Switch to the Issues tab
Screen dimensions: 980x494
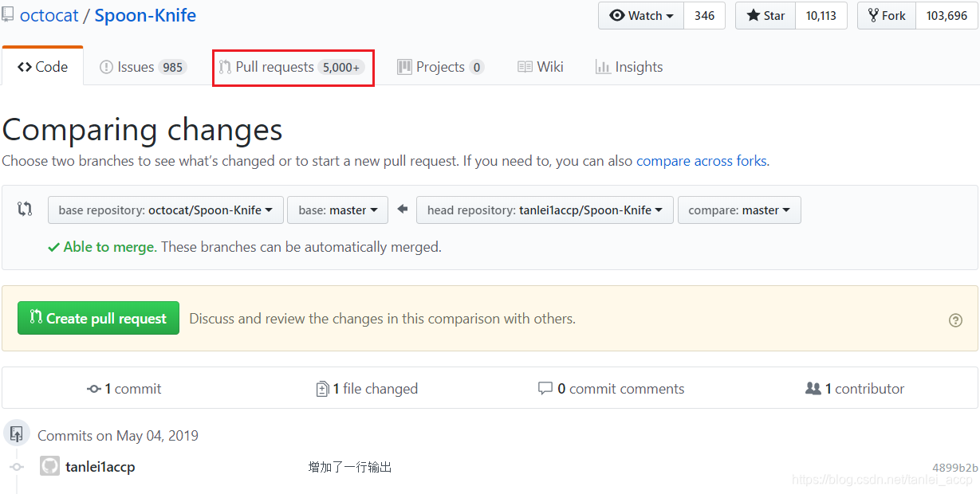(144, 67)
